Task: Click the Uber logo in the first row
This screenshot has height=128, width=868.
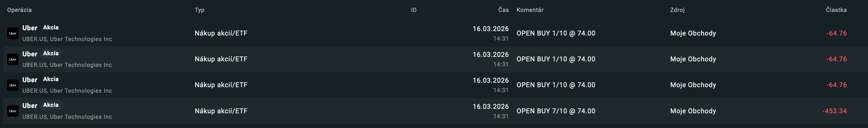Action: click(13, 33)
